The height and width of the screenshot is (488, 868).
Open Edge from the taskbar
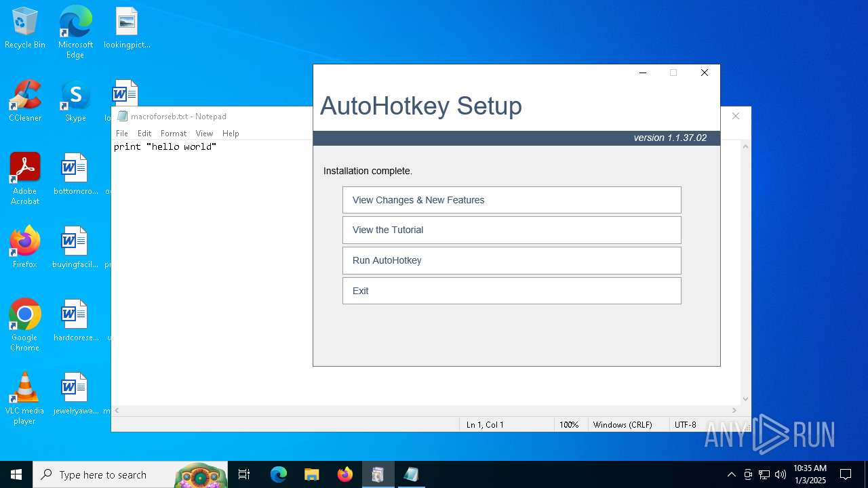tap(279, 474)
